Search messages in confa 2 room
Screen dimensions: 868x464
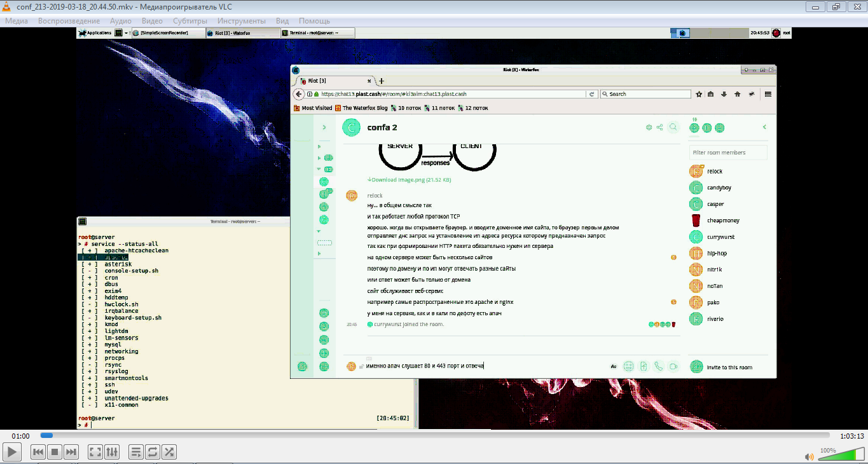[x=673, y=127]
